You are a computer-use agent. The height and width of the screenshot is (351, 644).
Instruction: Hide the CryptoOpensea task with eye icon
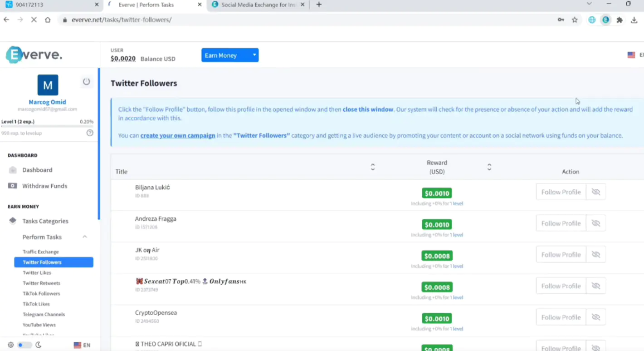pos(596,317)
